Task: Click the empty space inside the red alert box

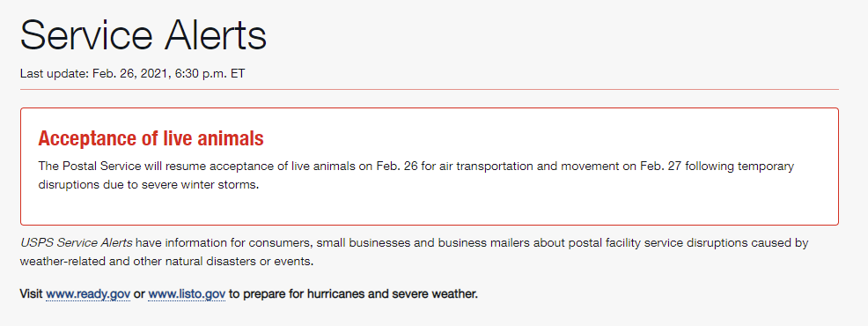Action: pyautogui.click(x=429, y=208)
